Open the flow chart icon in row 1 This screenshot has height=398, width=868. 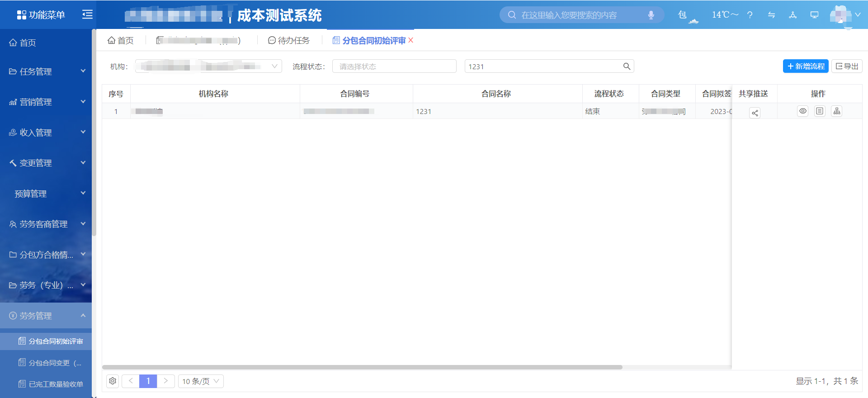[x=837, y=111]
